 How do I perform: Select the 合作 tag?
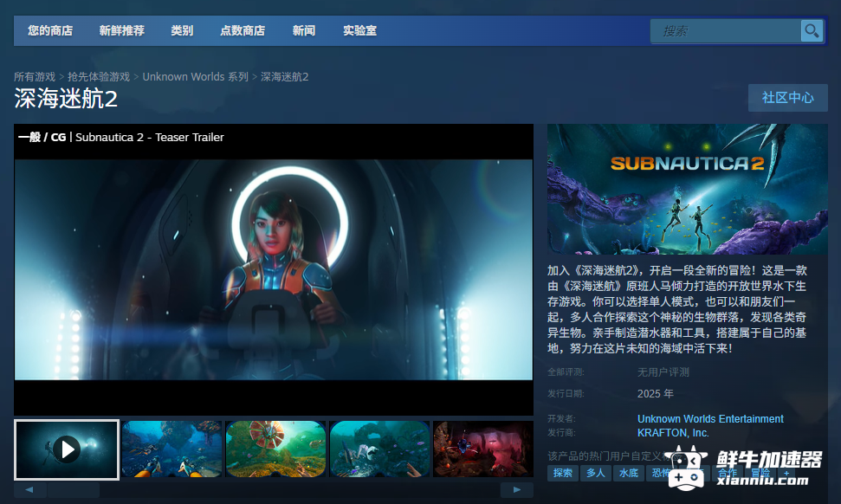click(728, 473)
